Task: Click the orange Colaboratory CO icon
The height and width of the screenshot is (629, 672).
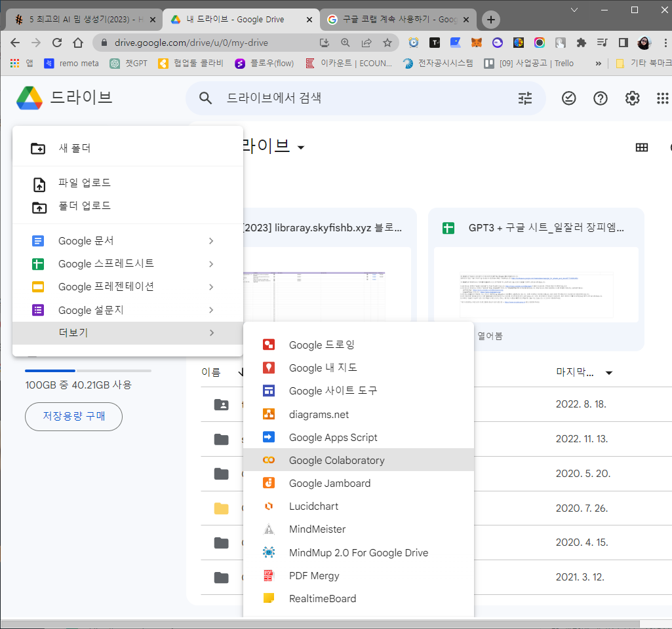Action: [x=269, y=460]
